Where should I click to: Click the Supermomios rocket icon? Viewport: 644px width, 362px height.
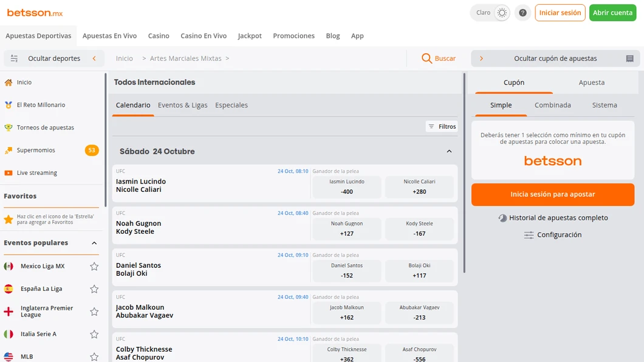coord(9,150)
